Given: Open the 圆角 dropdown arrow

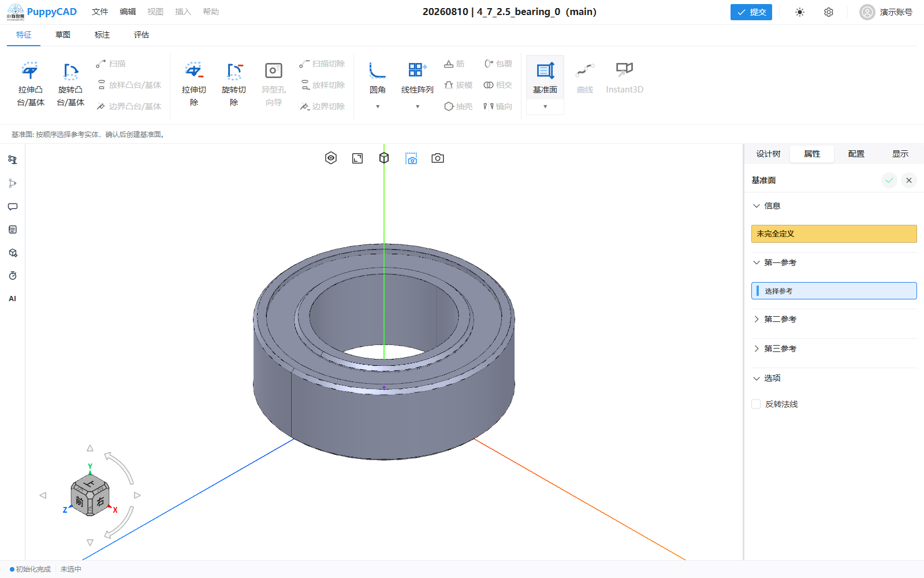Looking at the screenshot, I should click(378, 106).
